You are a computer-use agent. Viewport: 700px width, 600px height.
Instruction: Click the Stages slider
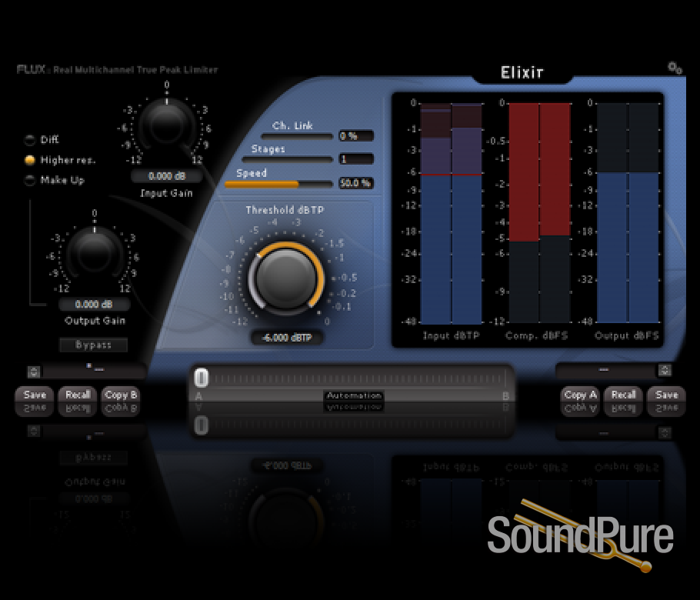[x=288, y=159]
